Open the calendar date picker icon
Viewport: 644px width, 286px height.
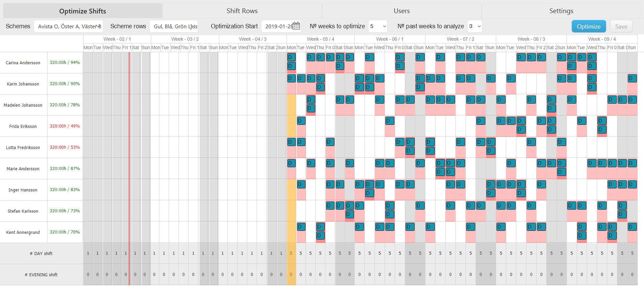click(296, 26)
